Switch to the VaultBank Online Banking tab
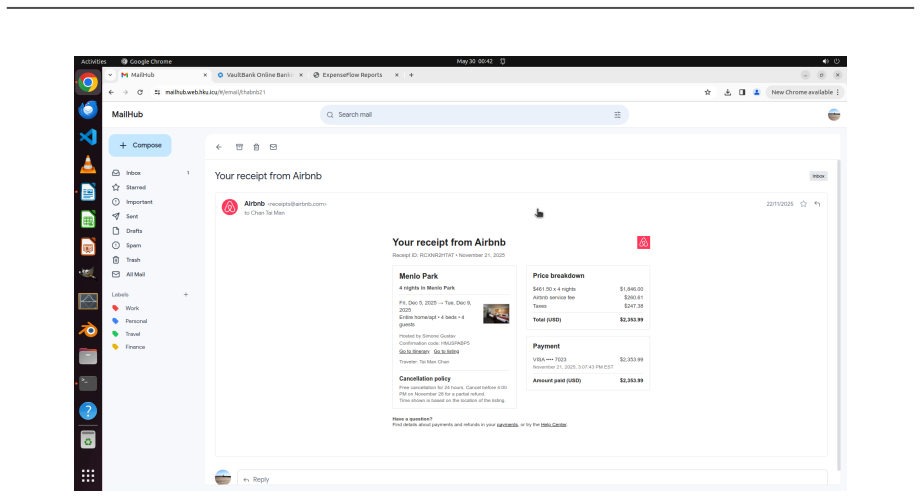Viewport: 921px width, 497px height. click(x=258, y=75)
